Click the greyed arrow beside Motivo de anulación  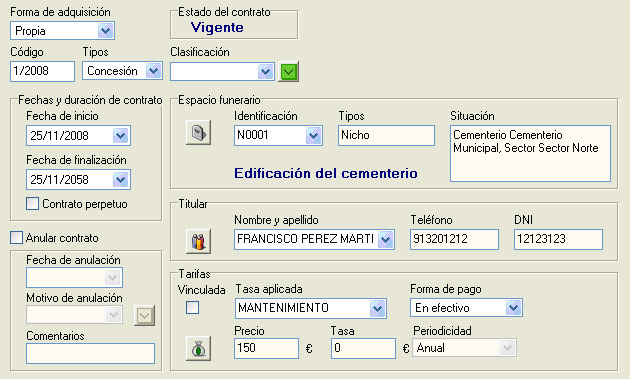pos(144,315)
